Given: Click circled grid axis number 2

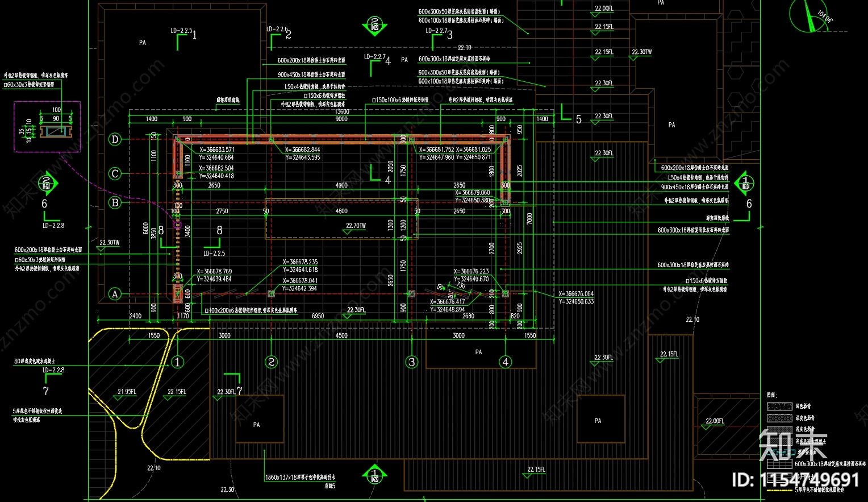Looking at the screenshot, I should coord(271,362).
